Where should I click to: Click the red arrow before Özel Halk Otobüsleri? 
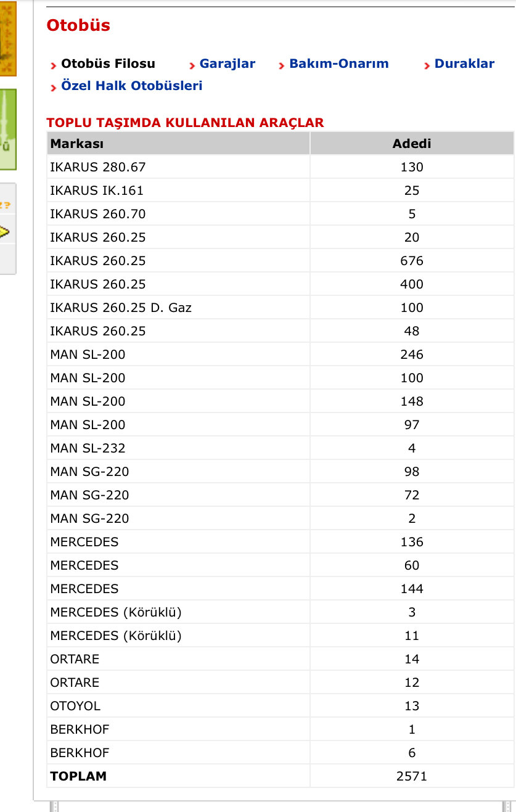pyautogui.click(x=54, y=88)
